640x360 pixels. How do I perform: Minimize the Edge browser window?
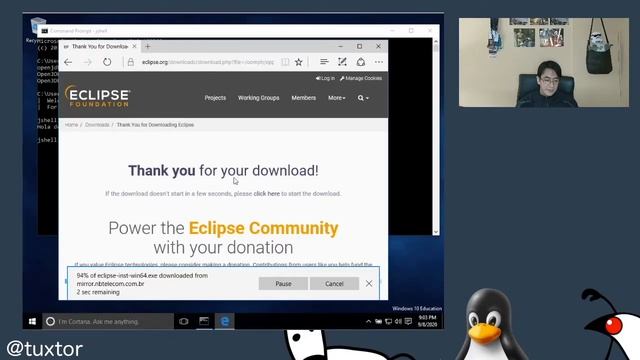(340, 47)
